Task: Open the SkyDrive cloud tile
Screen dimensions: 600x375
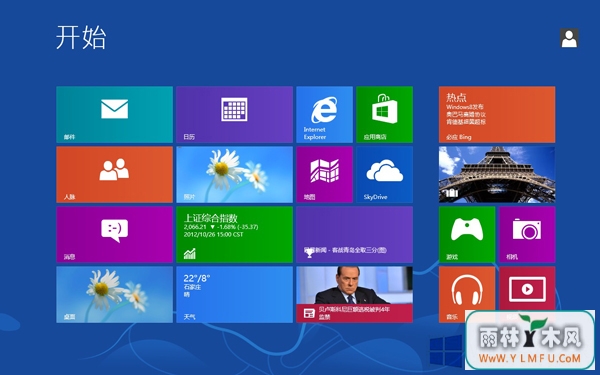Action: tap(385, 174)
